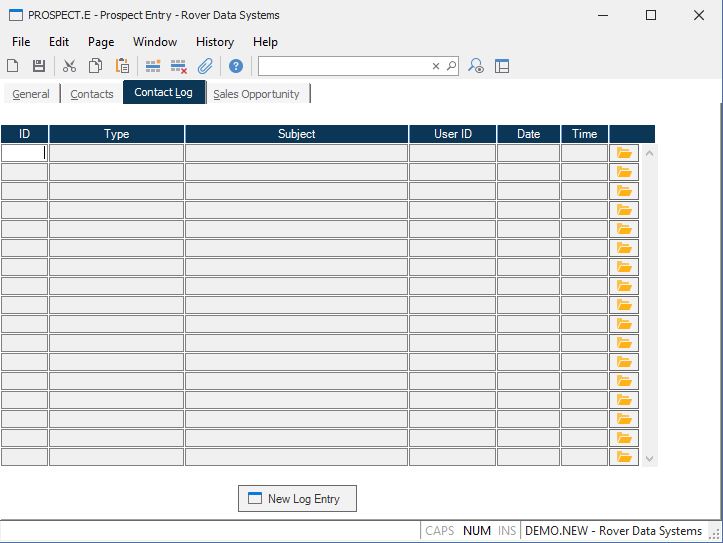Click the Insert row toolbar icon

pyautogui.click(x=153, y=66)
